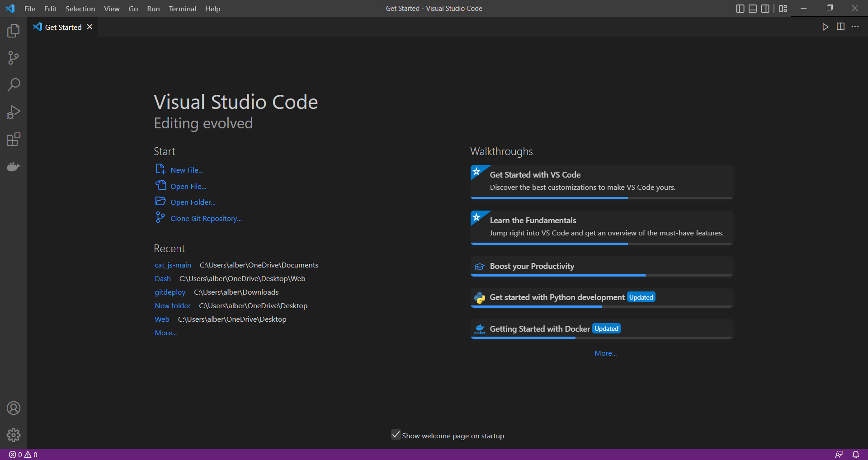
Task: Click the Clone Git Repository... link
Action: click(x=206, y=218)
